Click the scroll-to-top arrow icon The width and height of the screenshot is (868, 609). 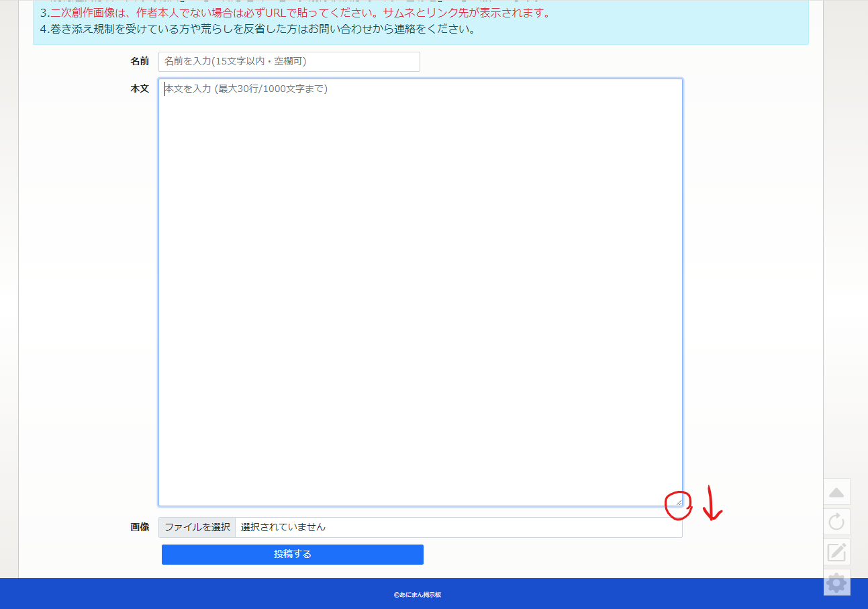click(x=836, y=491)
